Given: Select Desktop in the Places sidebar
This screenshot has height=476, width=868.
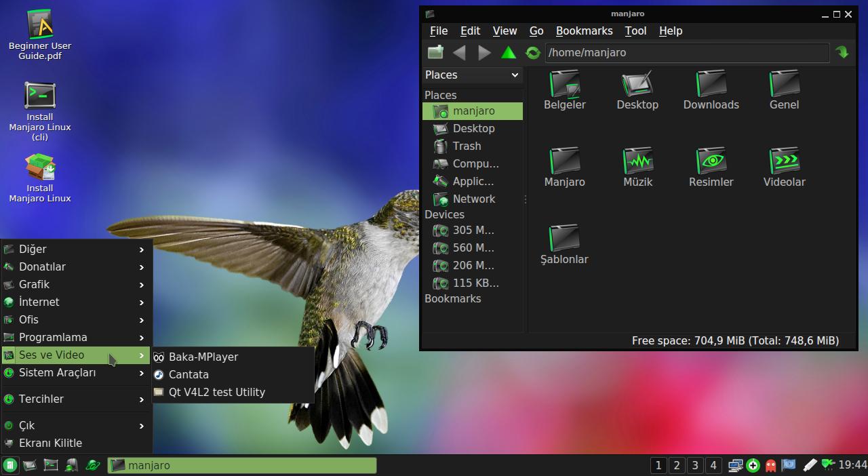Looking at the screenshot, I should (x=473, y=128).
